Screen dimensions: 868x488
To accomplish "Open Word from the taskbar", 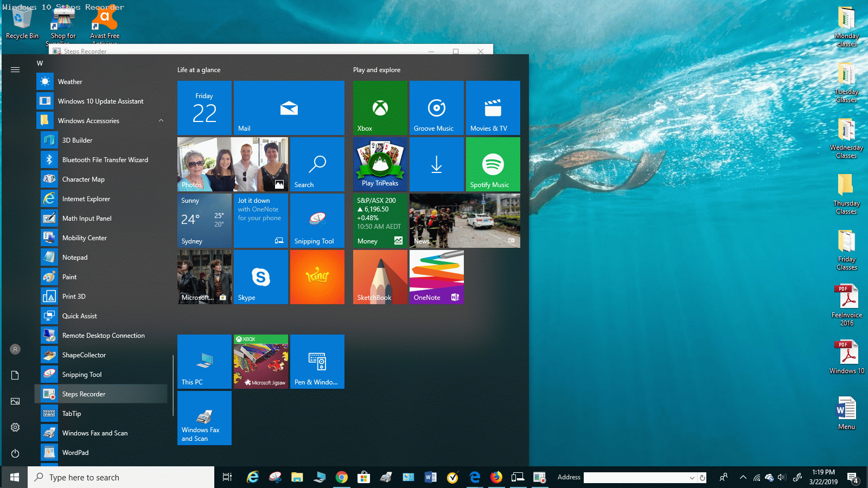I will coord(430,477).
